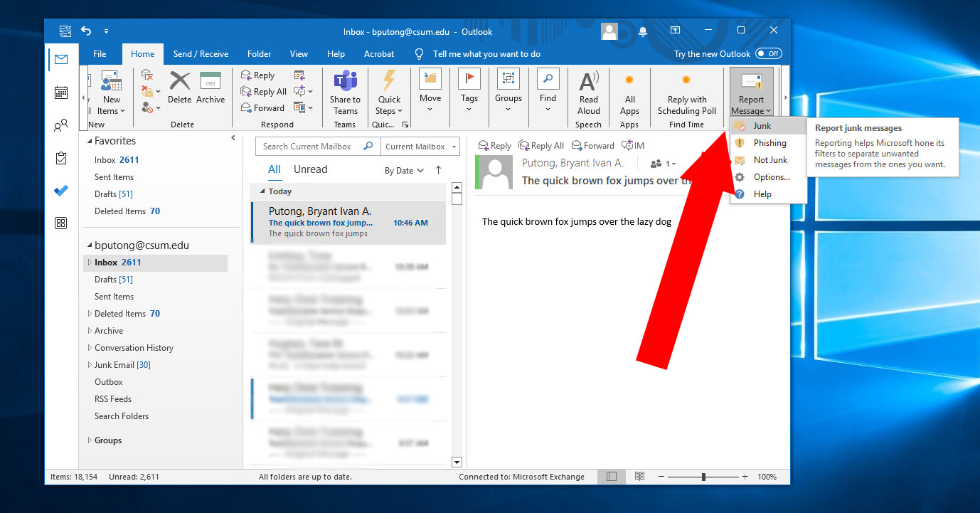Open the Tasks clipboard icon in the sidebar

click(x=61, y=158)
